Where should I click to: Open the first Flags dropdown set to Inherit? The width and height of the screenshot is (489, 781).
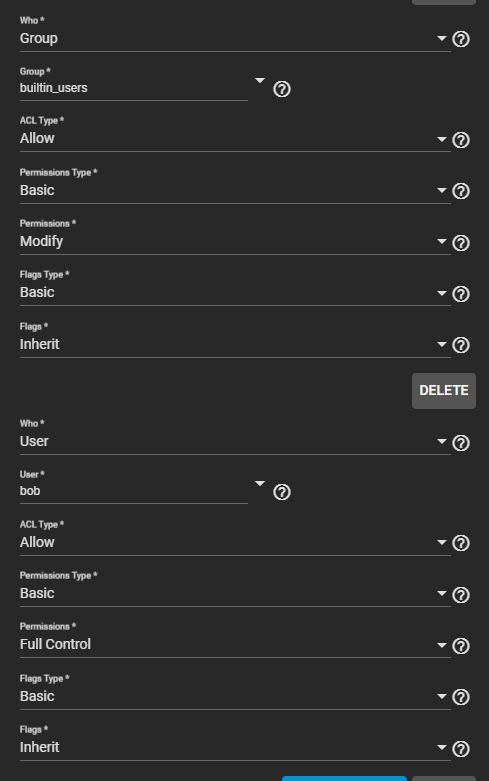[235, 344]
